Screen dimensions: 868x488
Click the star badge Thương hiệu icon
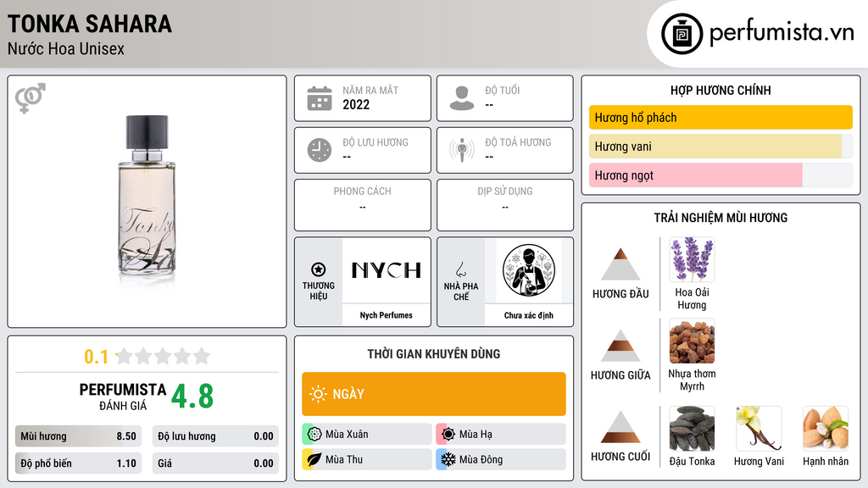319,269
